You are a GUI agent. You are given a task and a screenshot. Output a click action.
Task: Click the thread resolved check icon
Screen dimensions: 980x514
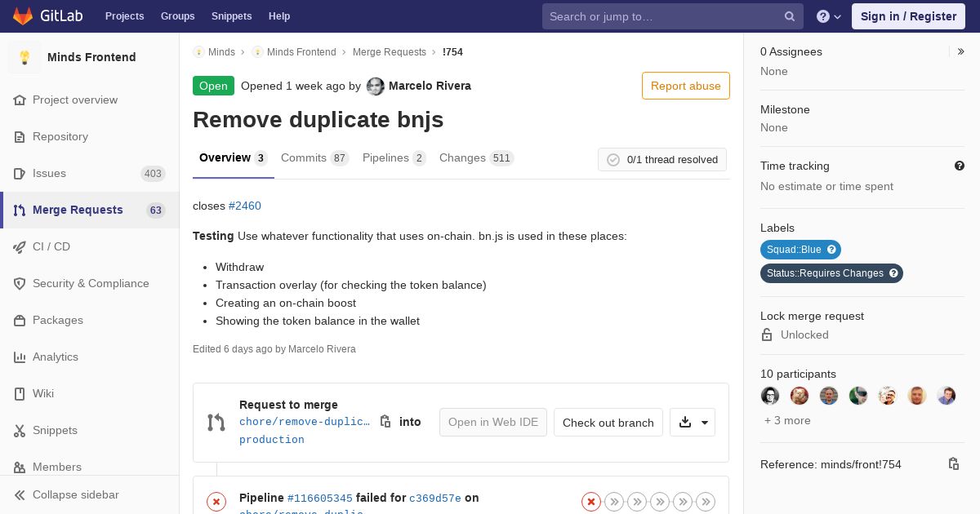613,160
